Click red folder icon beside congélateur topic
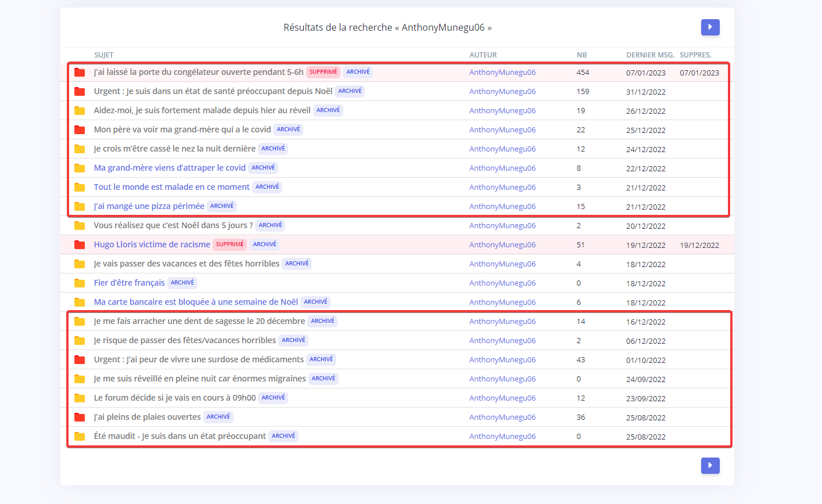The height and width of the screenshot is (504, 822). point(80,73)
